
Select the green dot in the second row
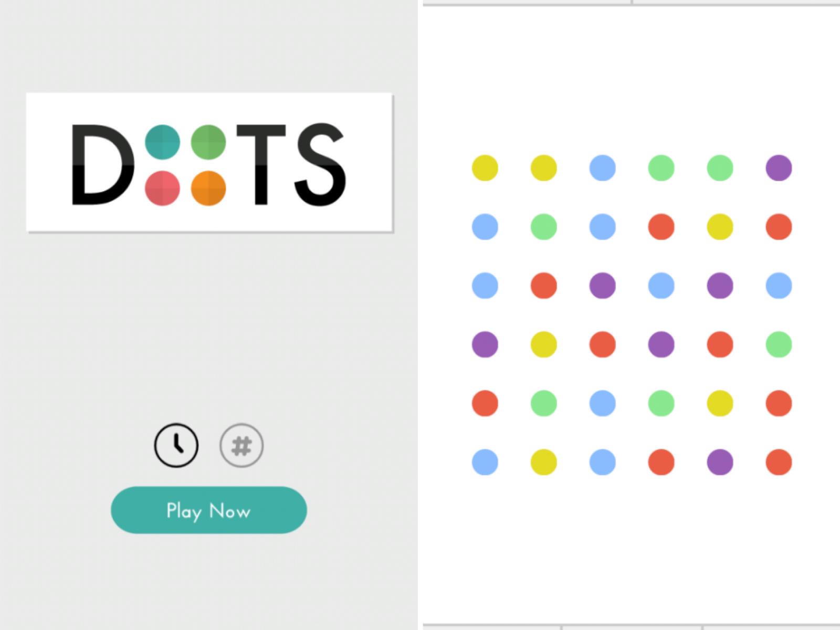[x=543, y=227]
